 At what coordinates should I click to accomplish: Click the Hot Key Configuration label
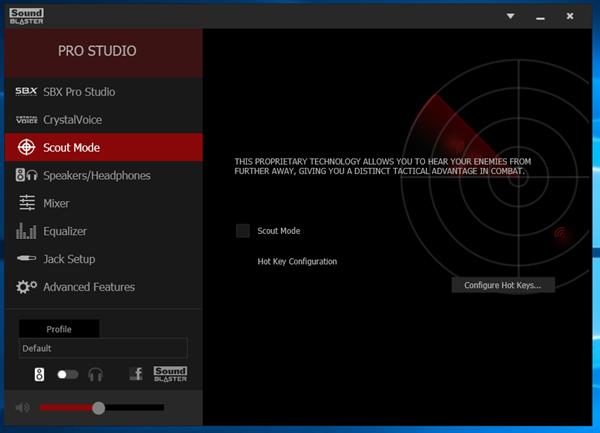pos(297,262)
